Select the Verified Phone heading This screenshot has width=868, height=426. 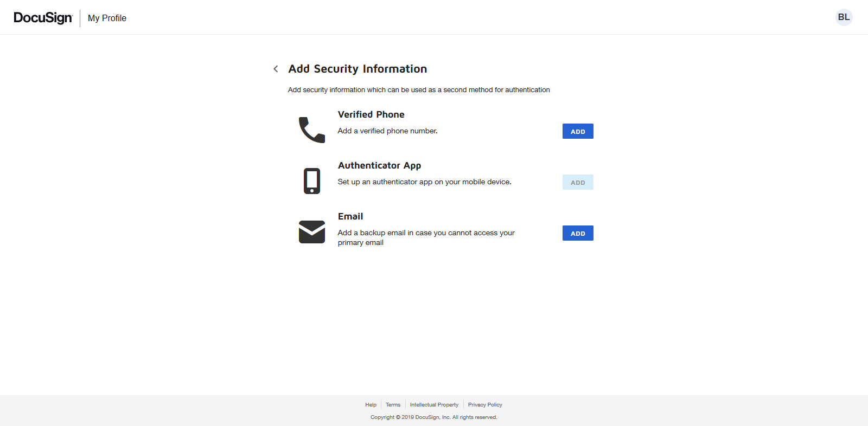pos(371,114)
